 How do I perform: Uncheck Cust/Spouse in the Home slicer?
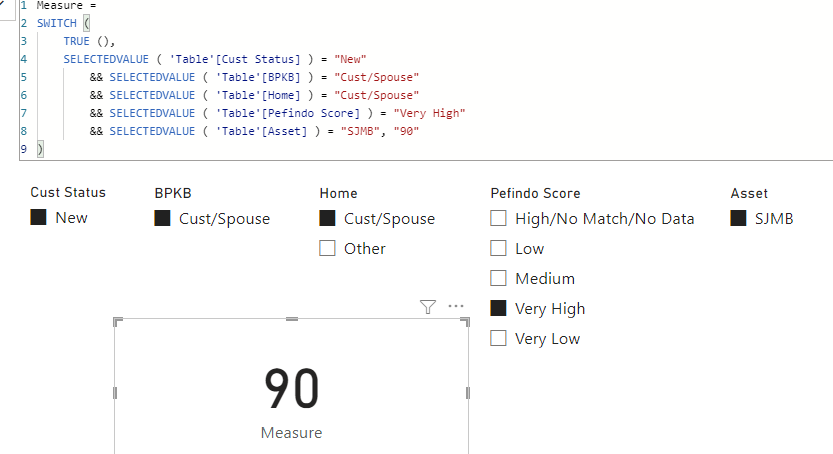coord(327,218)
